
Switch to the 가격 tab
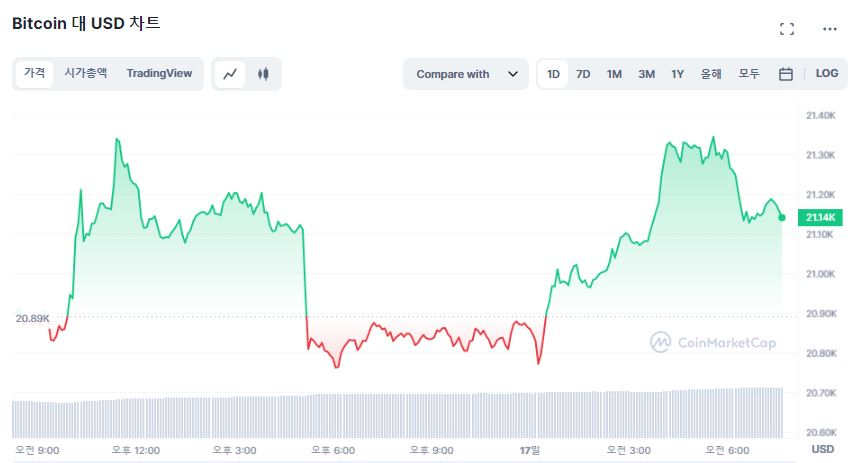click(35, 73)
